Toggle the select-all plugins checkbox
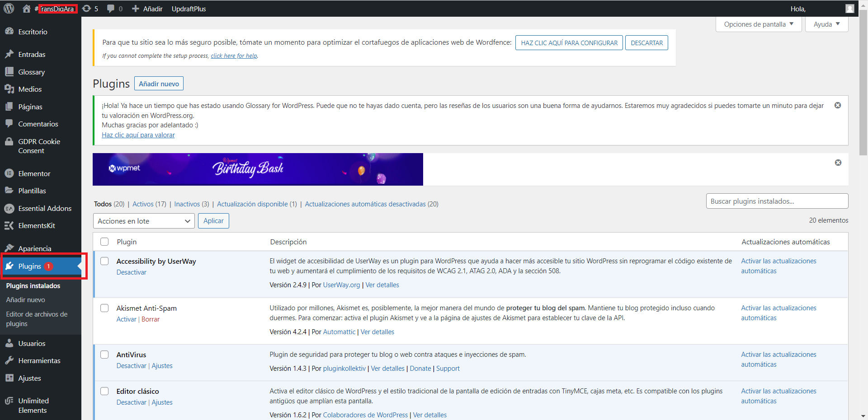Viewport: 868px width, 420px height. (104, 242)
